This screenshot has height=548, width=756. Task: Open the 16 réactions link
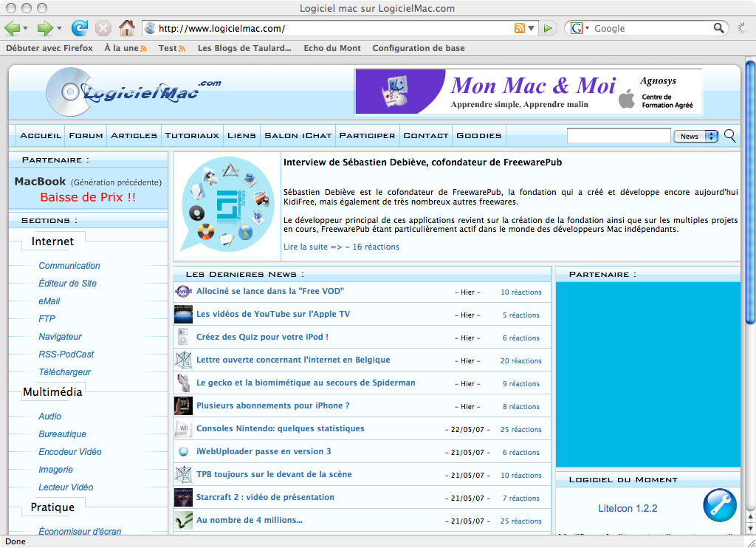[376, 247]
